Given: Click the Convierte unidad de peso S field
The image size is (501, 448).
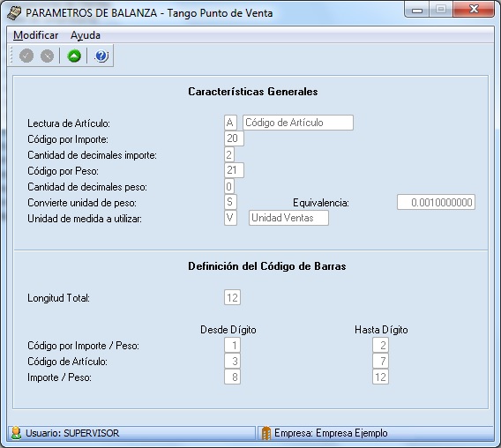Looking at the screenshot, I should click(230, 202).
